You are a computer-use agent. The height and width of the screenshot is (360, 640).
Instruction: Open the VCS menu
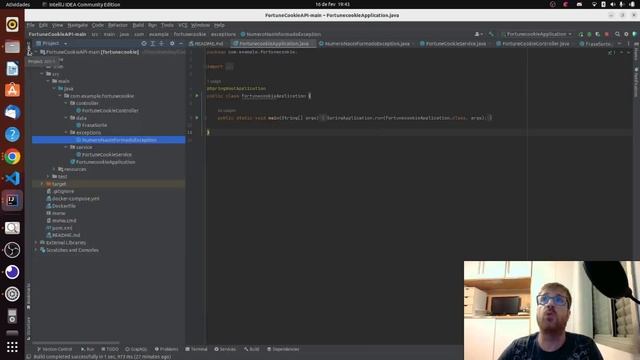(x=182, y=25)
